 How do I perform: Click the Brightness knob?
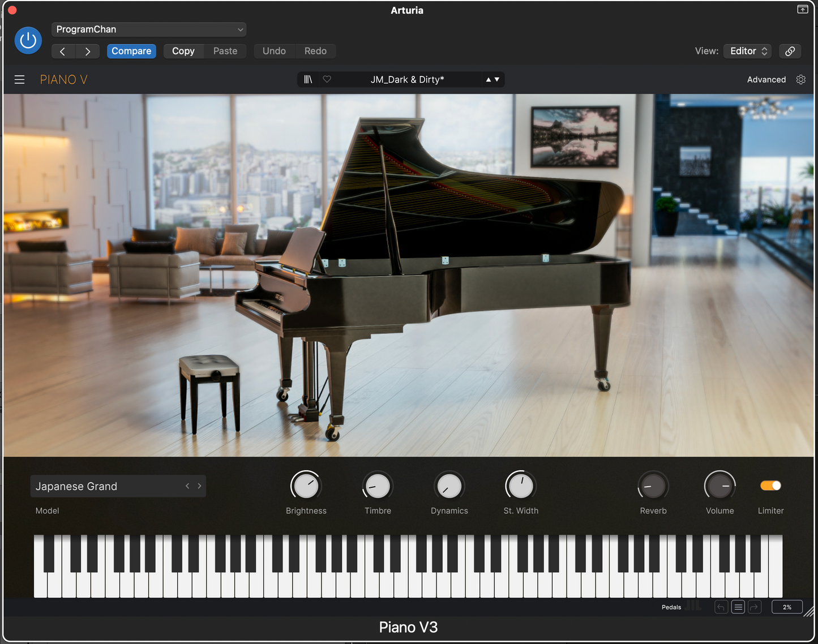pos(306,486)
